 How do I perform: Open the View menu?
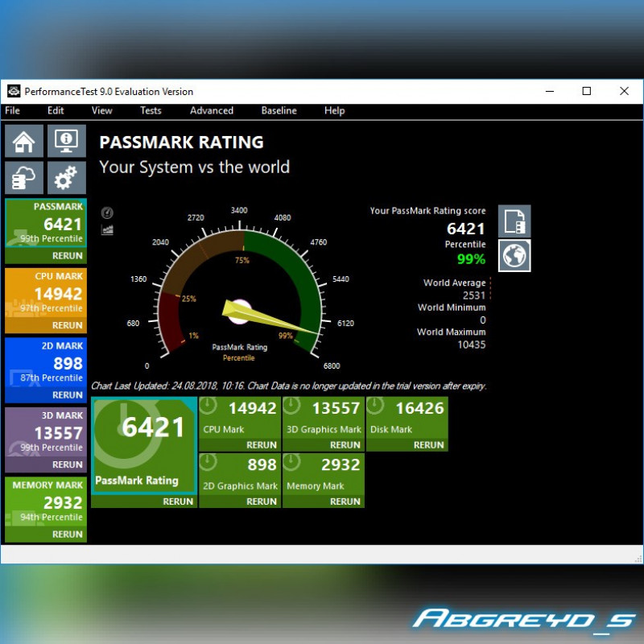[102, 110]
